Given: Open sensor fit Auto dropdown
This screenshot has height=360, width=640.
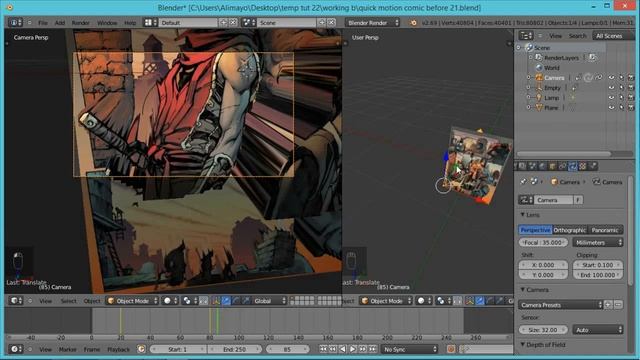Looking at the screenshot, I should click(598, 329).
